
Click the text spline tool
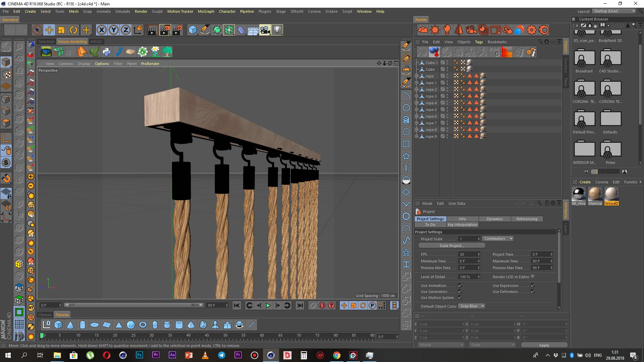(406, 168)
